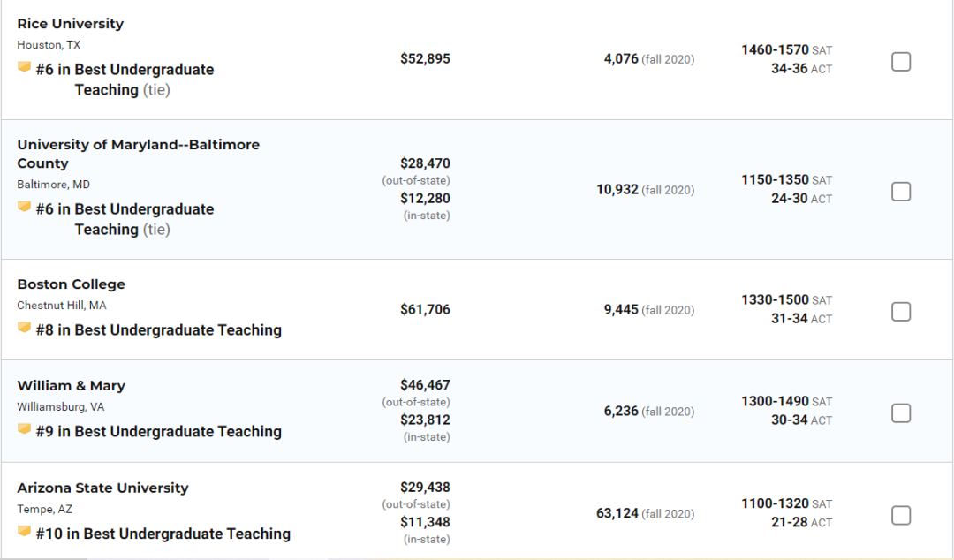Viewport: 954px width, 560px height.
Task: Click Rice University's gold ranking badge icon
Action: click(25, 68)
